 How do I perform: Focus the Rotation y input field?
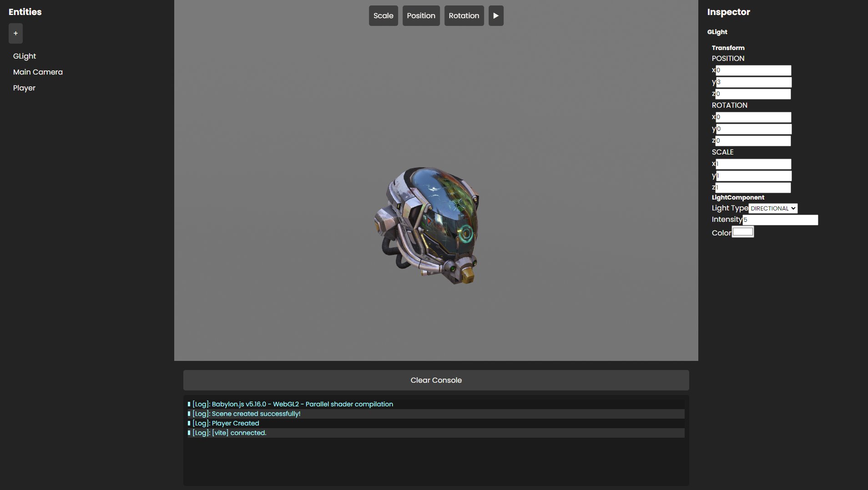pos(753,129)
